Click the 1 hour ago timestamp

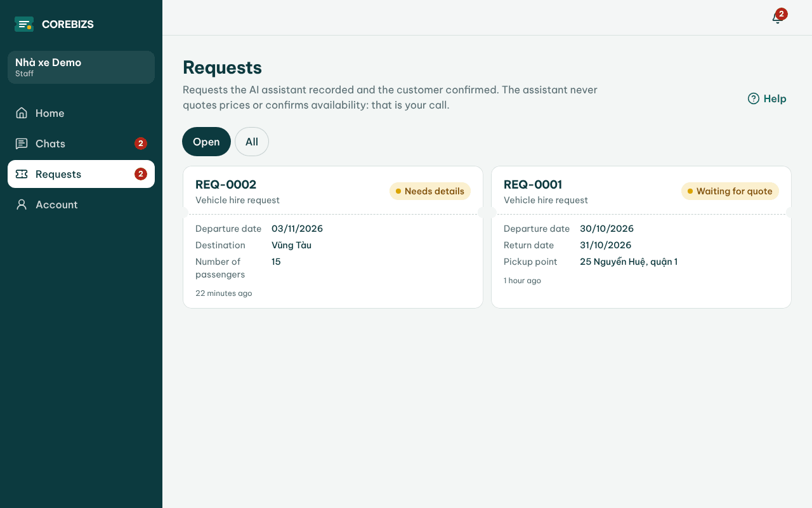click(522, 281)
